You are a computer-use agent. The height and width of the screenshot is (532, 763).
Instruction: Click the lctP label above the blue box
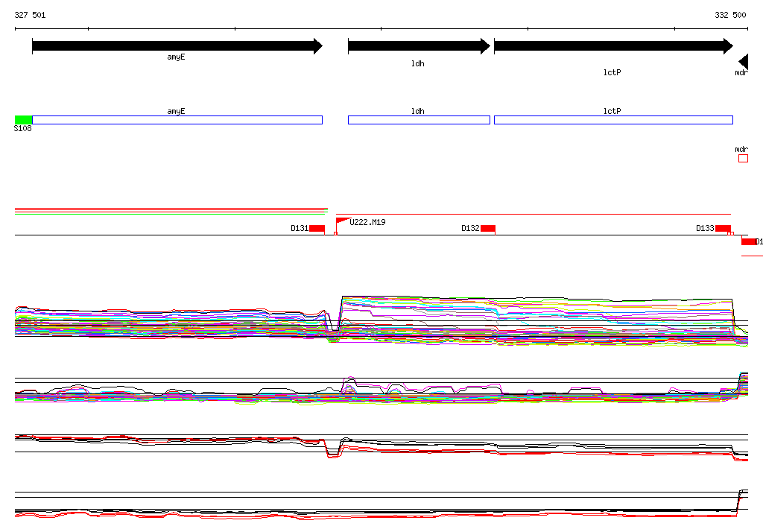[612, 111]
